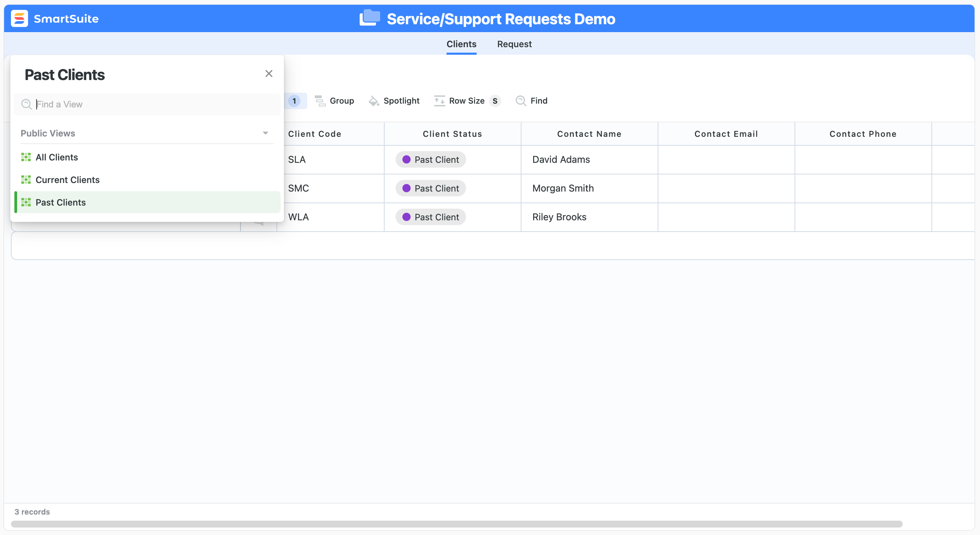Select the Riley Brooks contact name cell
Image resolution: width=980 pixels, height=535 pixels.
pyautogui.click(x=589, y=217)
